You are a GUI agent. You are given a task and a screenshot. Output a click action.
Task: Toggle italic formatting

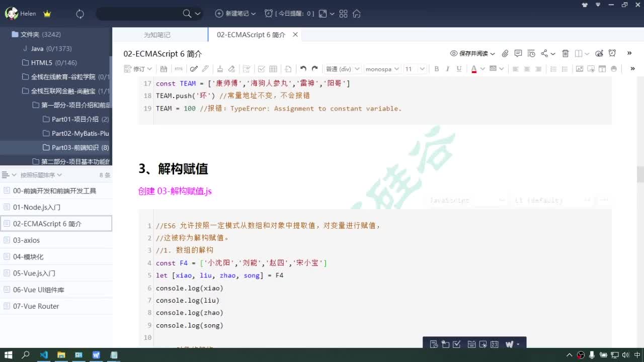click(x=448, y=69)
